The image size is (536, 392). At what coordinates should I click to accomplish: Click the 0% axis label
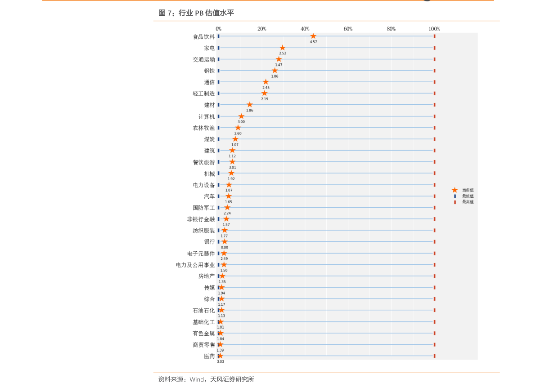pos(218,29)
